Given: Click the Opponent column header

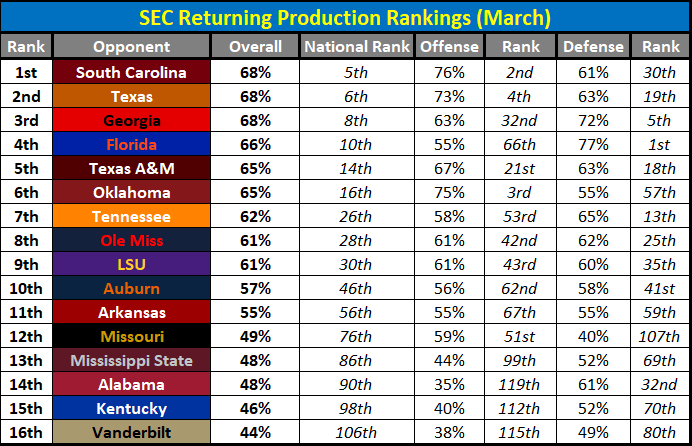Looking at the screenshot, I should pyautogui.click(x=131, y=47).
